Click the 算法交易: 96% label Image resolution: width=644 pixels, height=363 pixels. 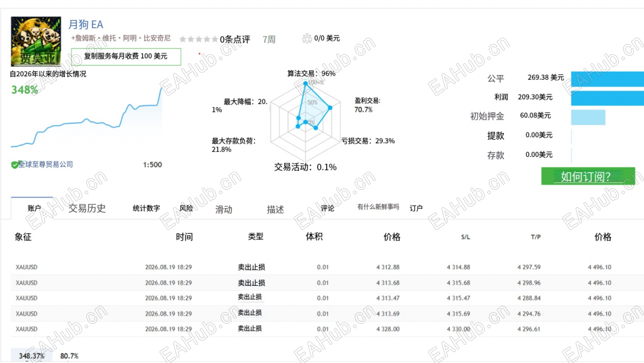coord(311,73)
